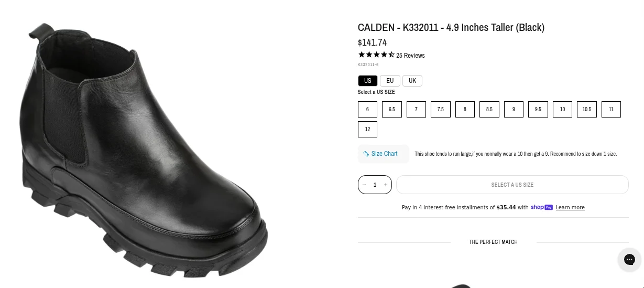
Task: Click the star rating icons
Action: tap(376, 55)
